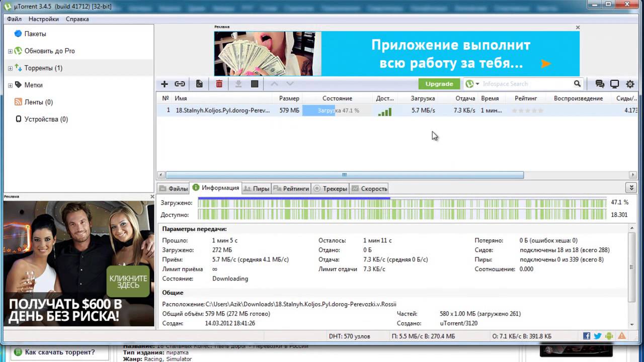Click the 47.1 % download progress bar in the torrent row
The image size is (644, 362).
click(338, 111)
